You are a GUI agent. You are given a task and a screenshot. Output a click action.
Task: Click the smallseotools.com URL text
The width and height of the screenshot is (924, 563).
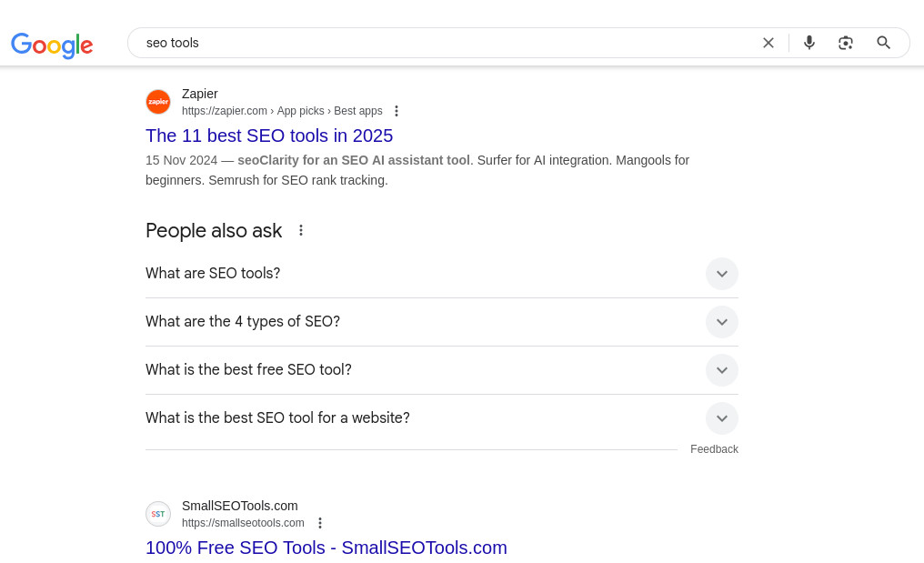243,523
